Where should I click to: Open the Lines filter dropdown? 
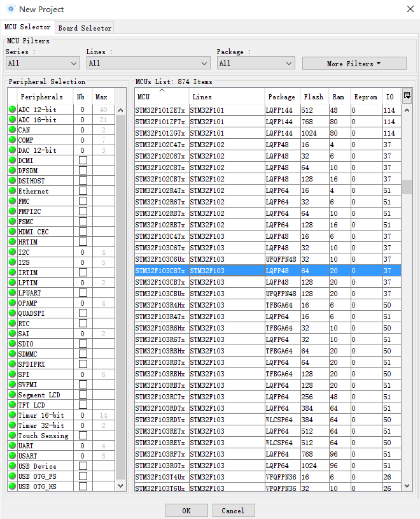[148, 63]
